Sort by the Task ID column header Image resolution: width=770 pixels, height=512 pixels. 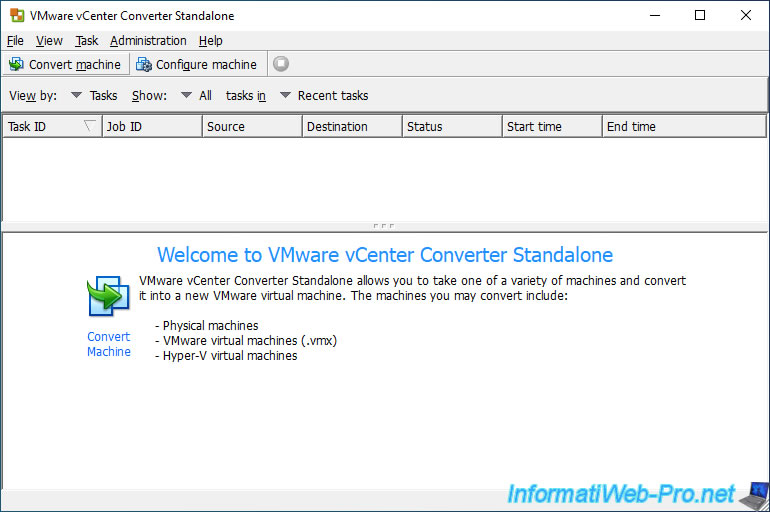click(x=52, y=127)
